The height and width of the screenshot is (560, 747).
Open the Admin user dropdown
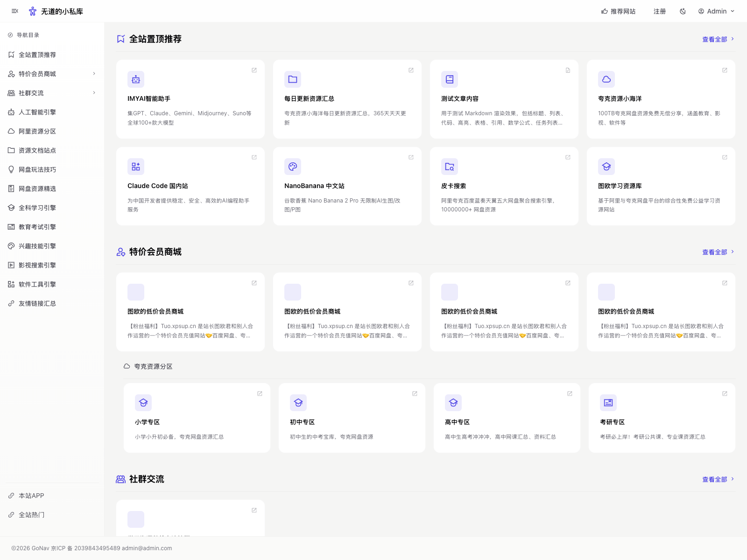[717, 11]
